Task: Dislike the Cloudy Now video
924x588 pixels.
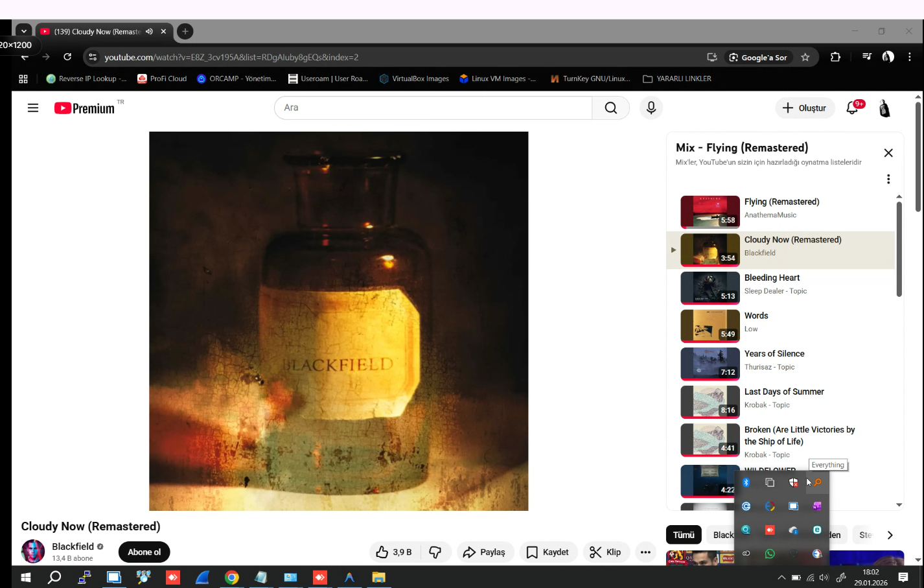Action: coord(435,552)
